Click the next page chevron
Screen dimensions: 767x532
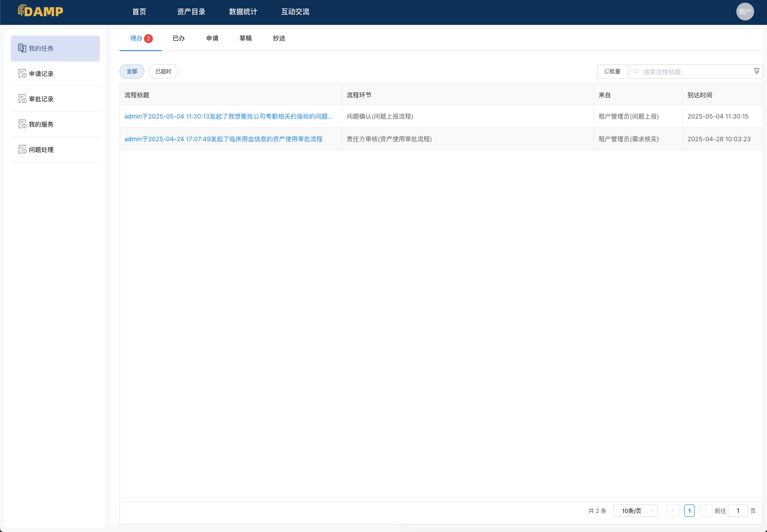point(706,511)
